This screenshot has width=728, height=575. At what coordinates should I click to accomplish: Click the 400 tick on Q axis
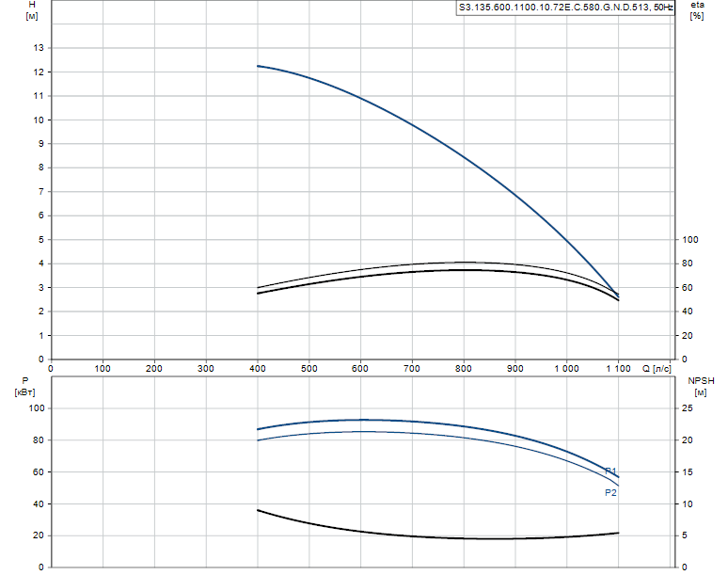(x=257, y=369)
